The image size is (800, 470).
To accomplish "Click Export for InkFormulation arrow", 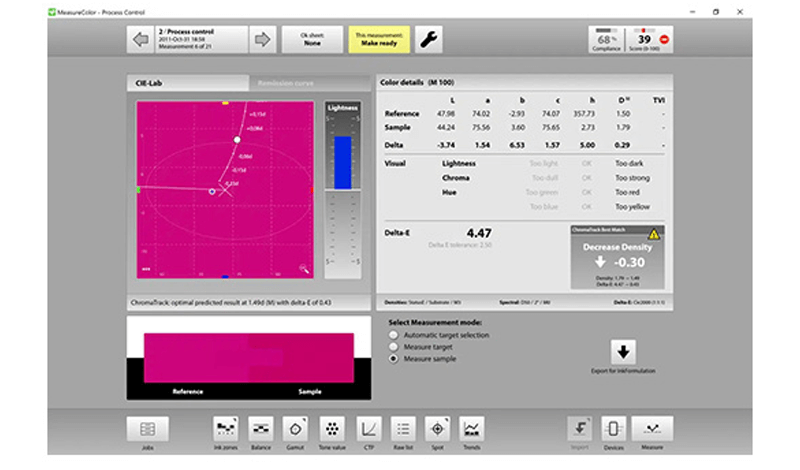I will (623, 352).
